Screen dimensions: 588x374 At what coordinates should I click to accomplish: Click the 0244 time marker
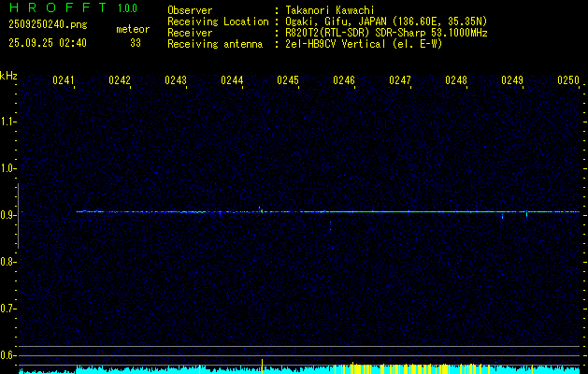[x=232, y=80]
